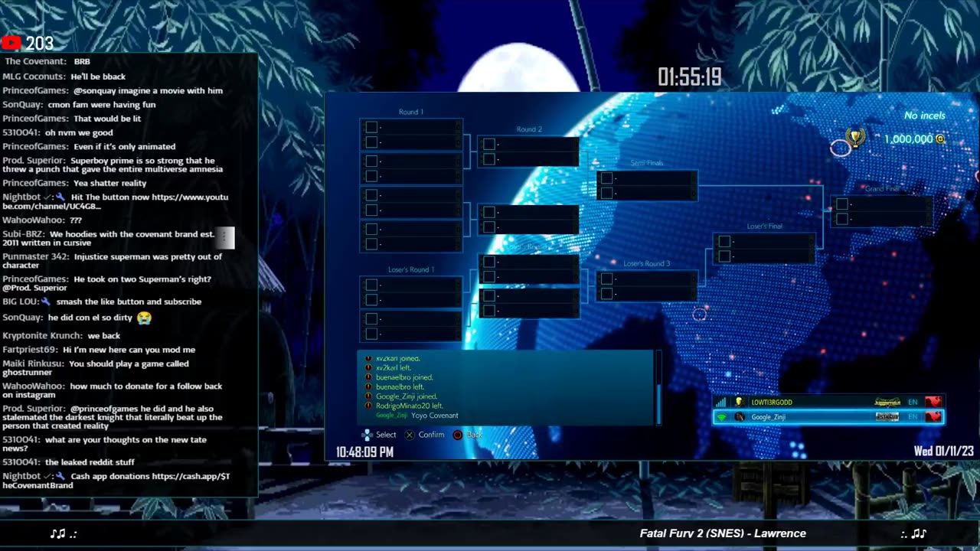Click the 'xv2karl left.' log entry
The width and height of the screenshot is (980, 551).
[394, 368]
